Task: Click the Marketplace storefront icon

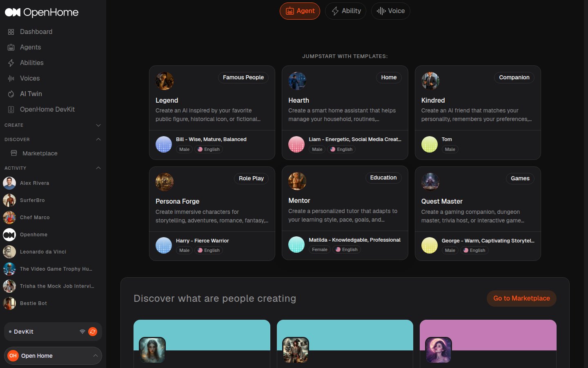Action: (x=14, y=153)
